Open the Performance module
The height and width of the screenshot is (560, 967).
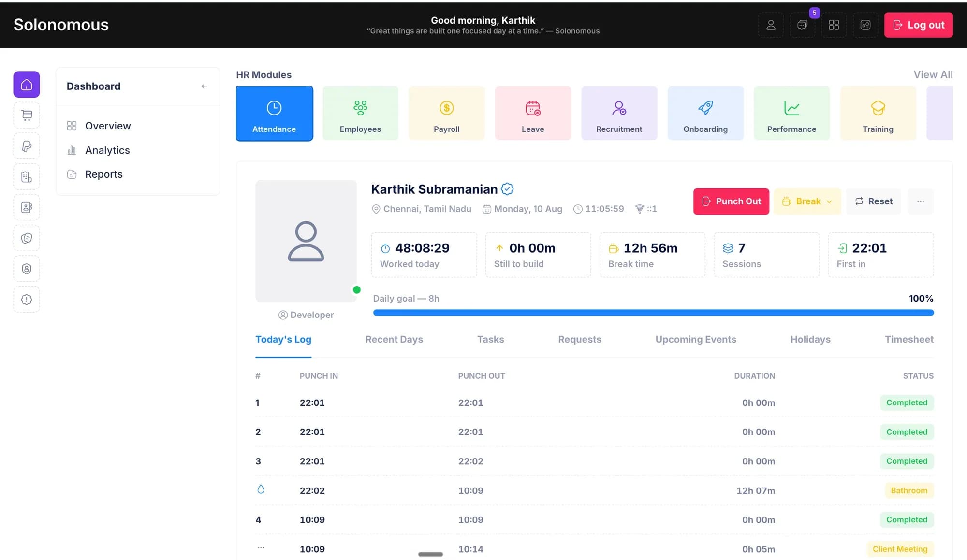(791, 114)
